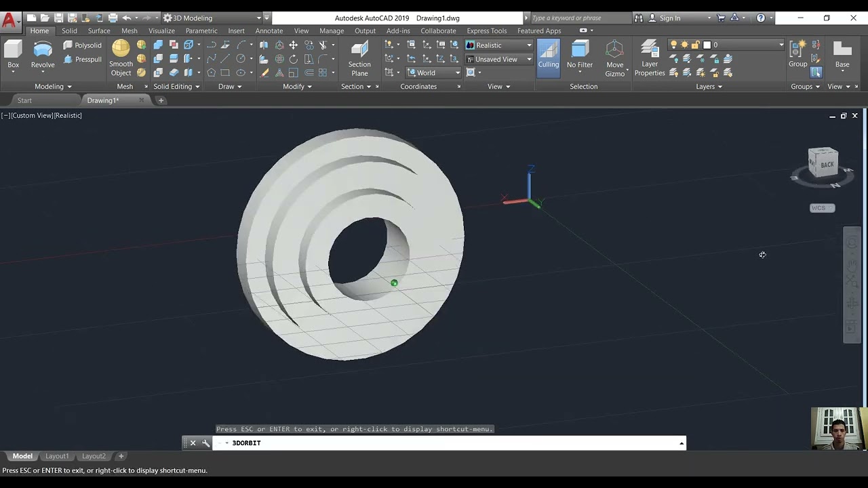Image resolution: width=868 pixels, height=488 pixels.
Task: Switch to the Visualize ribbon tab
Action: click(x=161, y=30)
